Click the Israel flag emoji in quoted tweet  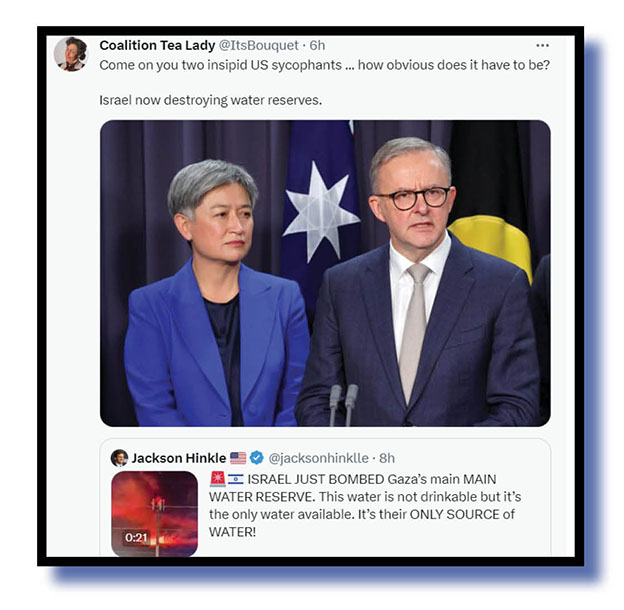click(x=236, y=479)
